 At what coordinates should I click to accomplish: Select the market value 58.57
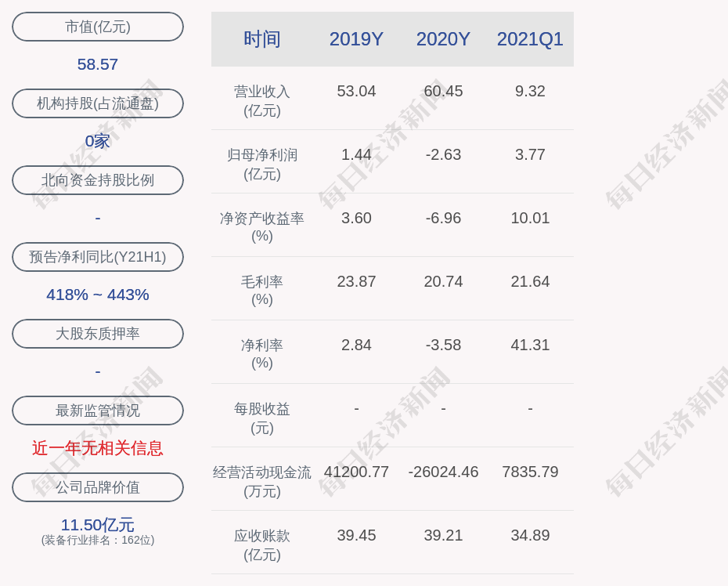click(x=98, y=64)
